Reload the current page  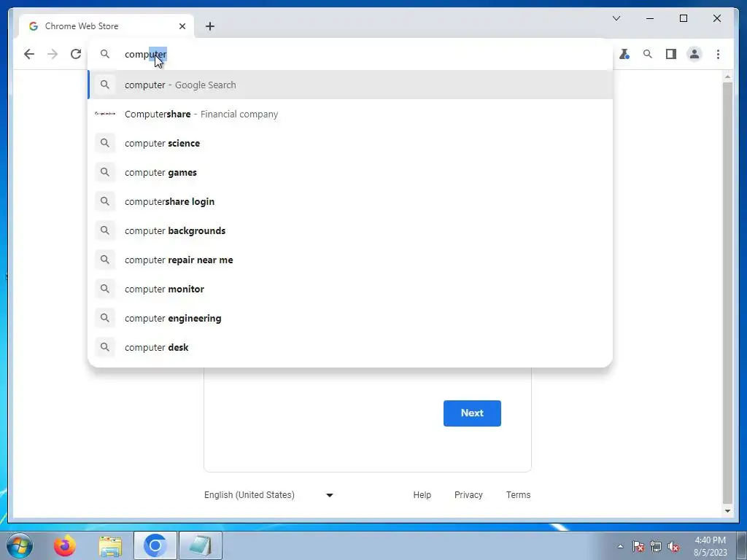[76, 54]
